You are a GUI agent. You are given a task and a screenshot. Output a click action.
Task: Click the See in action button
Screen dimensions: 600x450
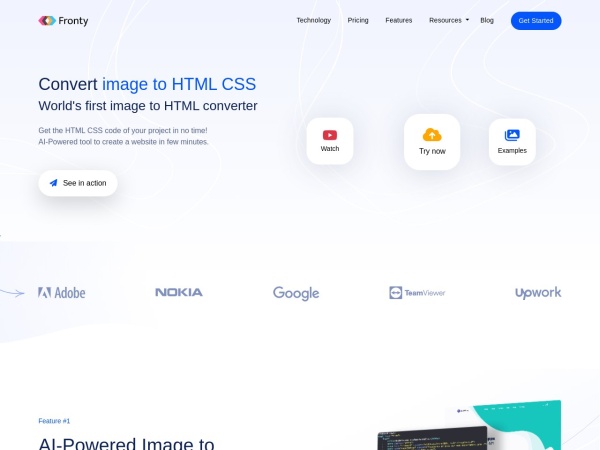point(78,183)
